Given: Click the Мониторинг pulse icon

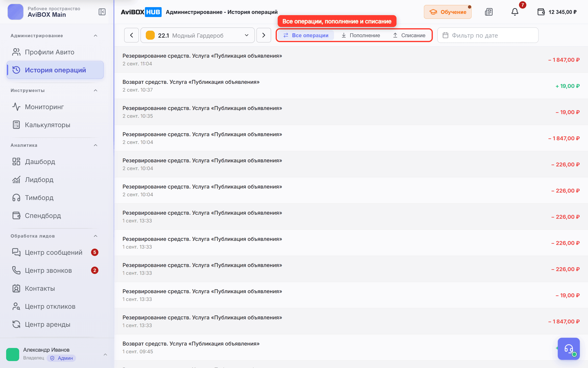Looking at the screenshot, I should pos(16,107).
